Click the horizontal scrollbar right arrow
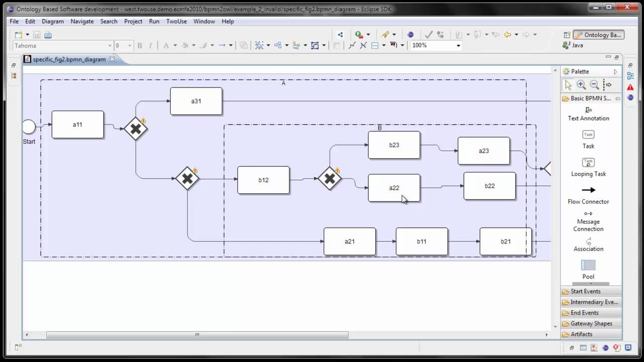 tap(546, 335)
